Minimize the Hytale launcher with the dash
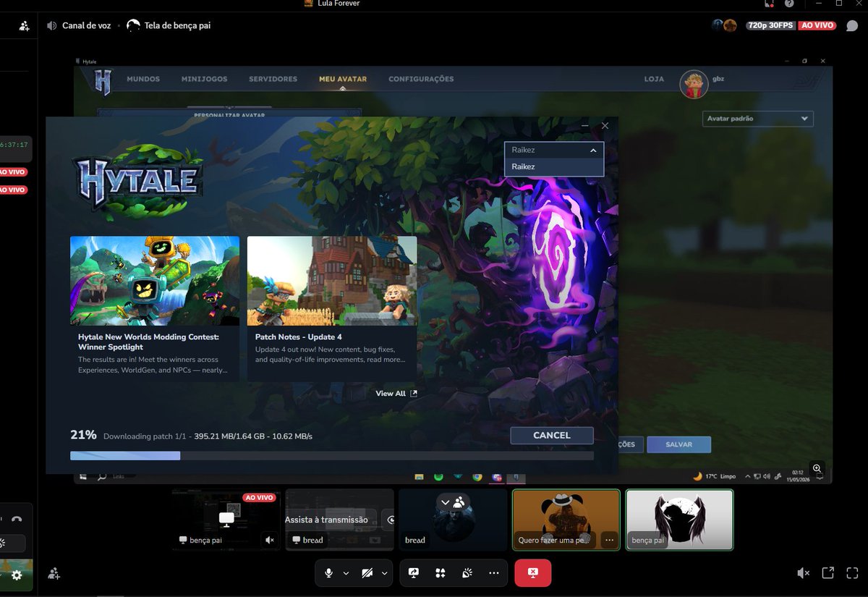This screenshot has height=597, width=868. 585,126
